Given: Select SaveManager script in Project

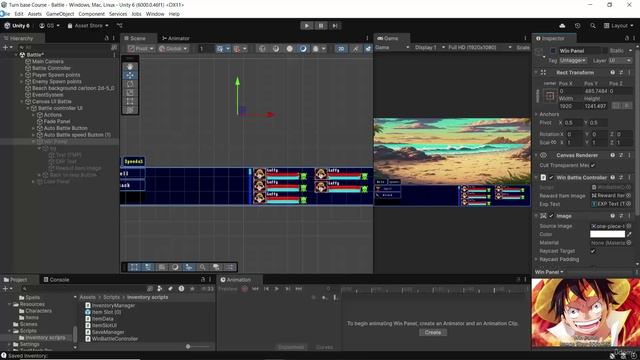Looking at the screenshot, I should point(104,332).
